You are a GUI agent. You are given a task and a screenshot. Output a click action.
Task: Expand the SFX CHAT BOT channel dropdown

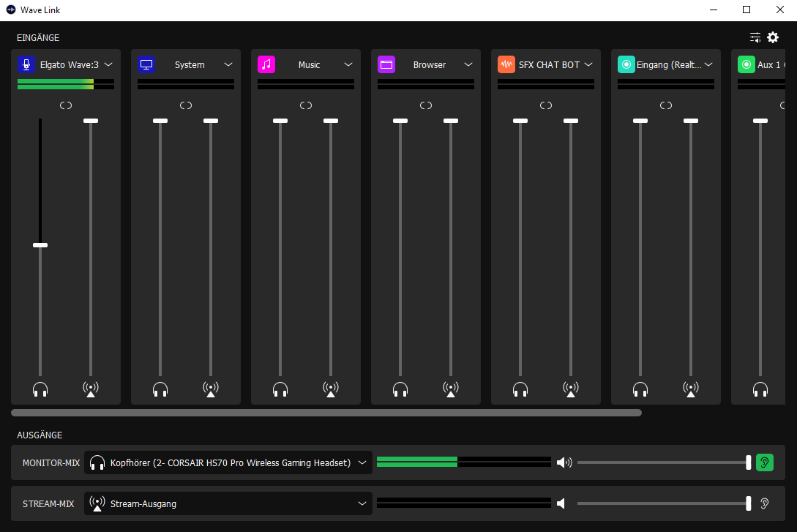click(588, 64)
